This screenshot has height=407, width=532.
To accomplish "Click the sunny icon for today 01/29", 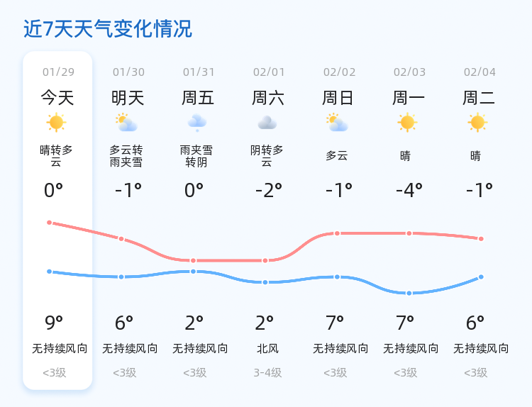I will point(56,123).
